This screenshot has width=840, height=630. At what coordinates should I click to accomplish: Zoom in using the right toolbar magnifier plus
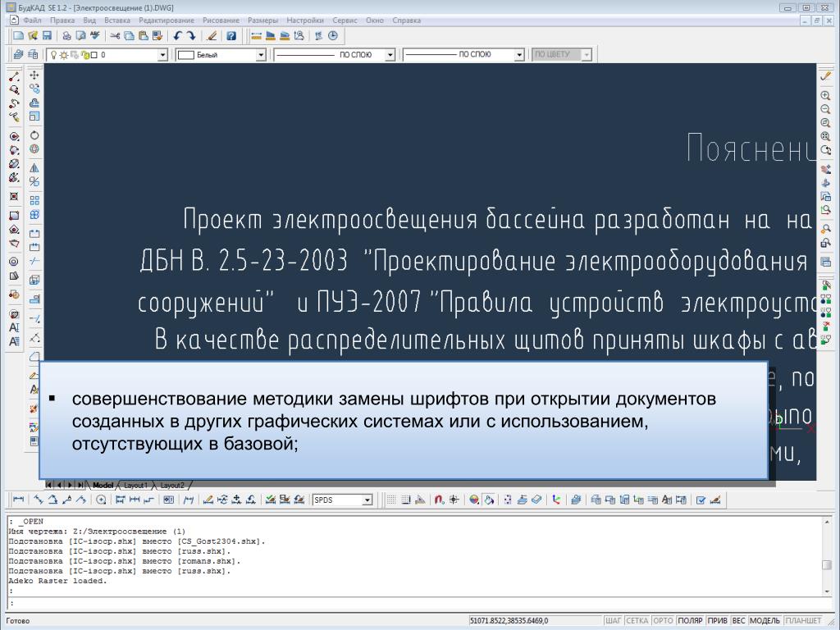tap(825, 95)
